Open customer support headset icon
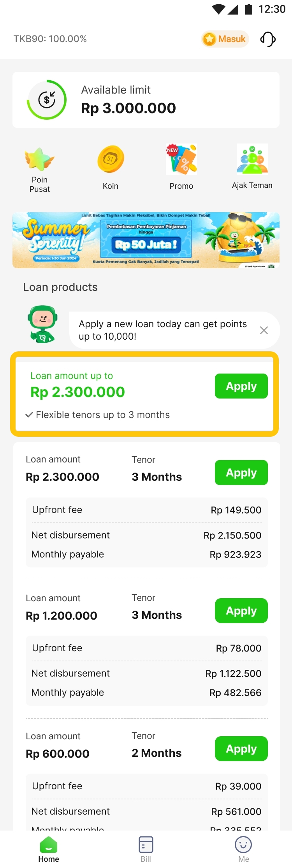The height and width of the screenshot is (868, 292). (268, 39)
